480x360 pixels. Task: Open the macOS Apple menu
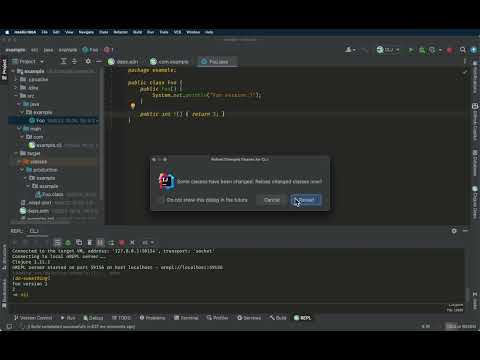tap(7, 32)
